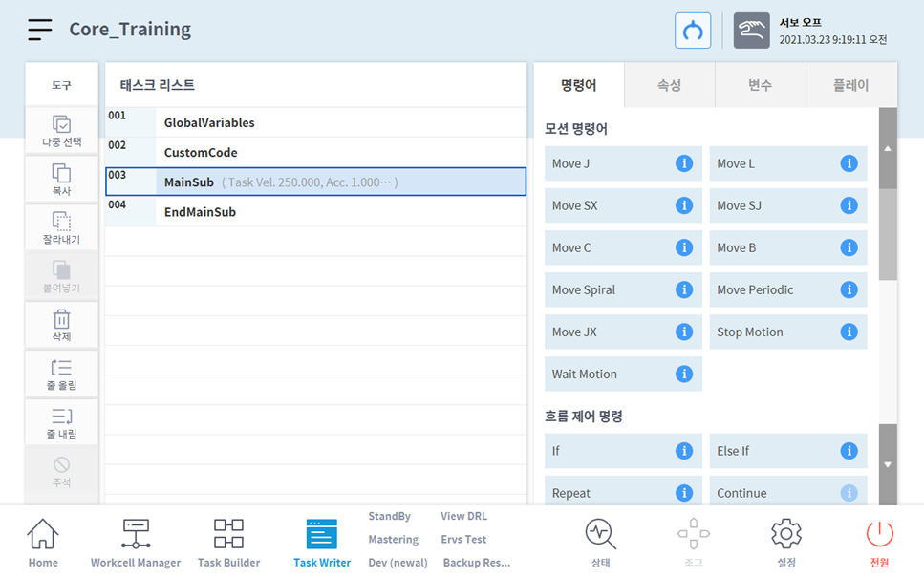Screen dimensions: 924x578
Task: Show info for Move J command
Action: click(683, 163)
